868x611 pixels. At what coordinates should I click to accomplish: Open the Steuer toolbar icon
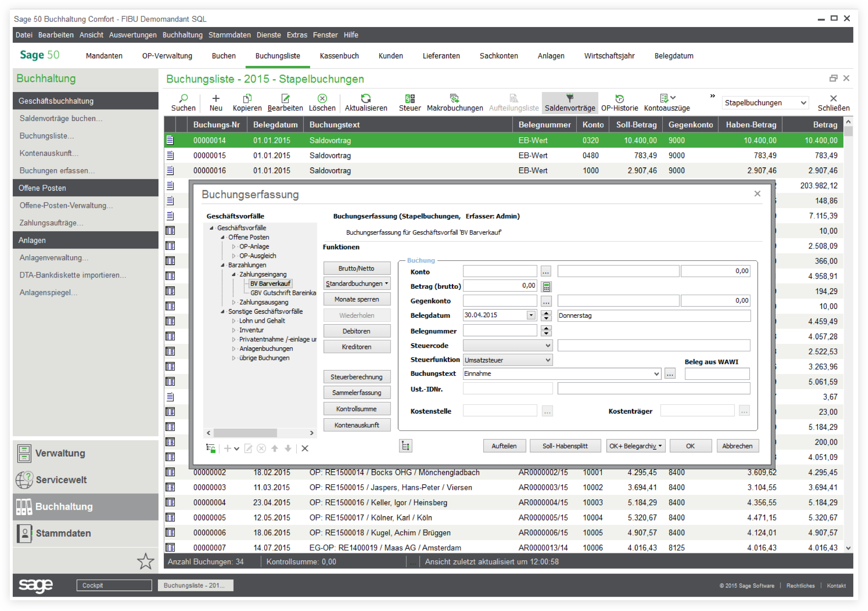(x=409, y=98)
